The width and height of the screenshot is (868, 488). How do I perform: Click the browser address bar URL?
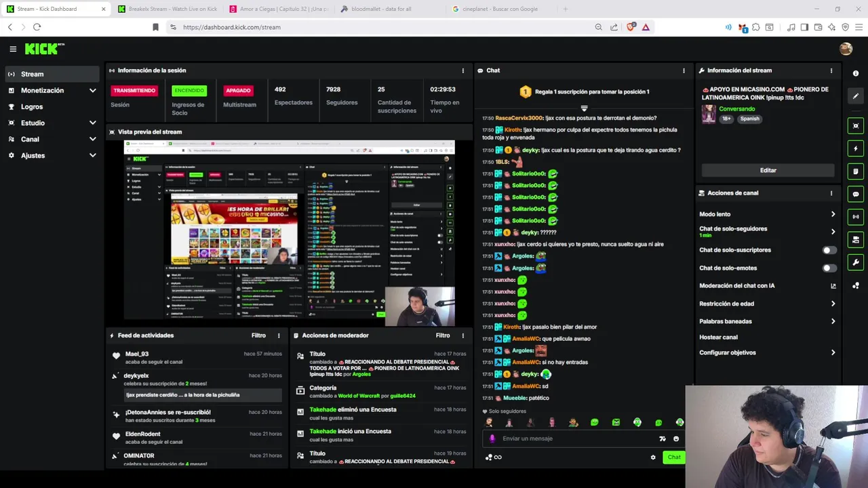(232, 27)
